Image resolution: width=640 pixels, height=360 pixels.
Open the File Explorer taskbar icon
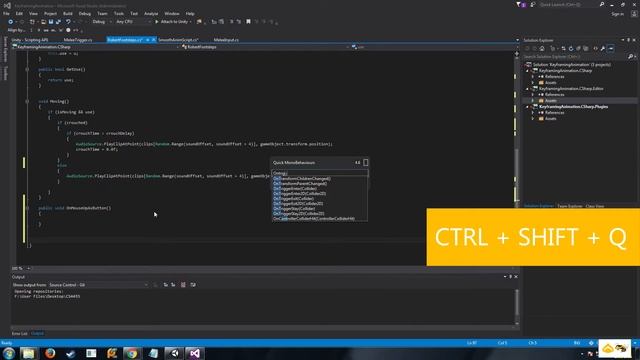coord(29,353)
